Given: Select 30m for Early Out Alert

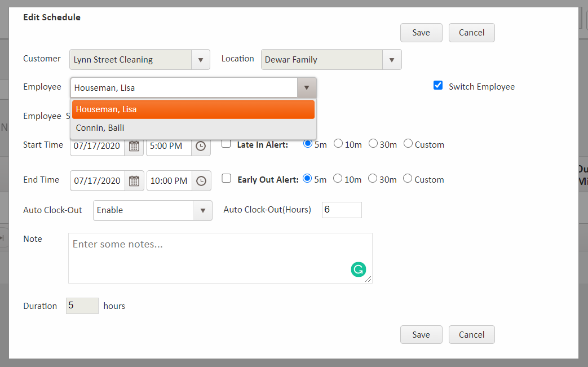Looking at the screenshot, I should pyautogui.click(x=373, y=179).
